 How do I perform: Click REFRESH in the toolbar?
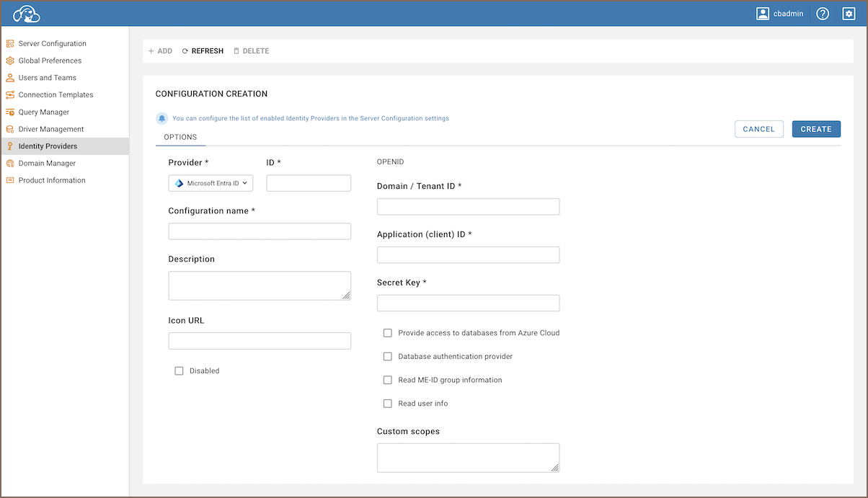[203, 51]
